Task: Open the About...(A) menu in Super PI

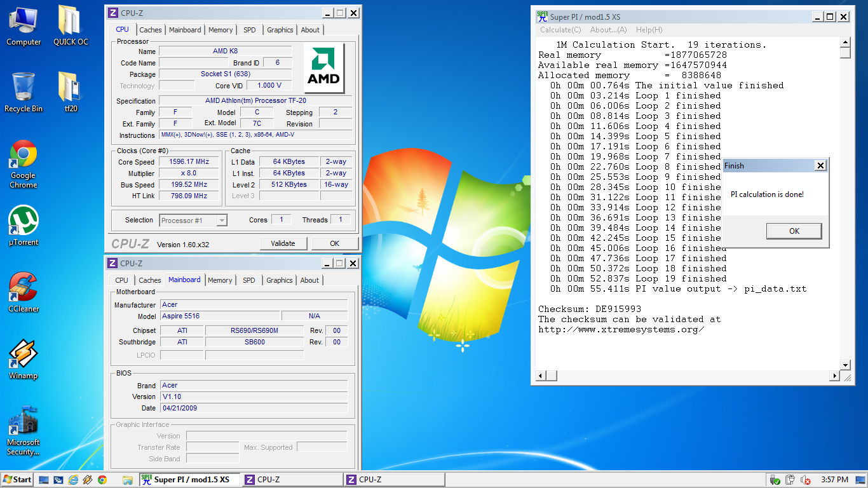Action: pos(608,30)
